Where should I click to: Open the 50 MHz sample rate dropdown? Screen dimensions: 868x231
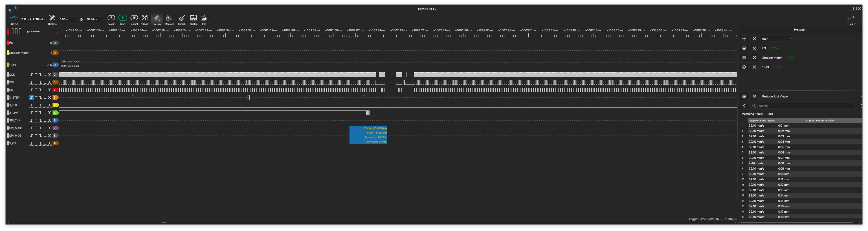(95, 19)
